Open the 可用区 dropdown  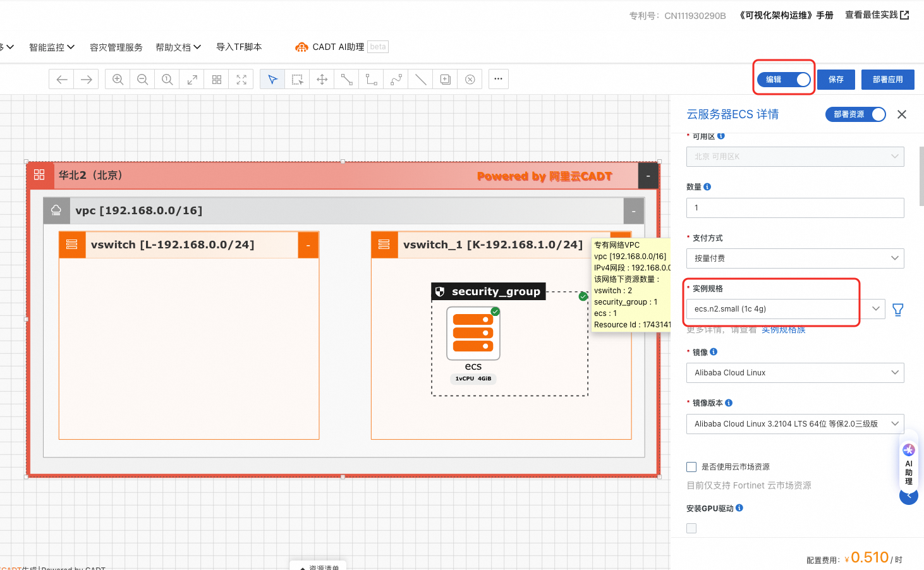click(x=795, y=157)
